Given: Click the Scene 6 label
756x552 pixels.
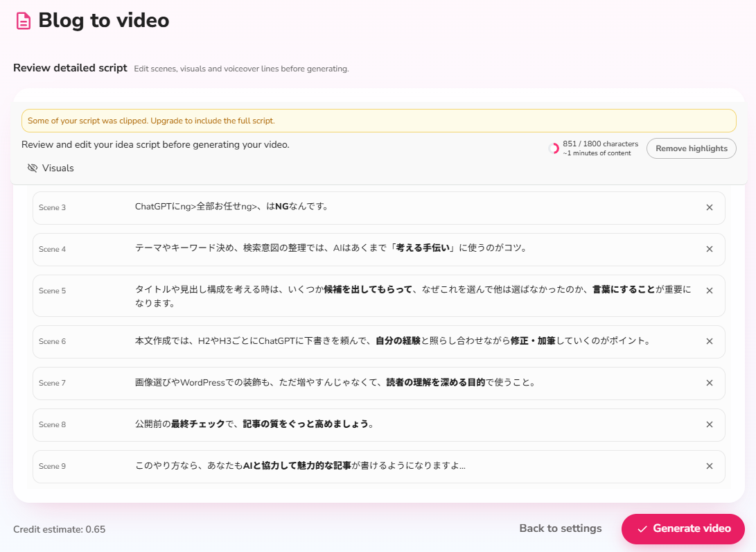Looking at the screenshot, I should pyautogui.click(x=52, y=341).
